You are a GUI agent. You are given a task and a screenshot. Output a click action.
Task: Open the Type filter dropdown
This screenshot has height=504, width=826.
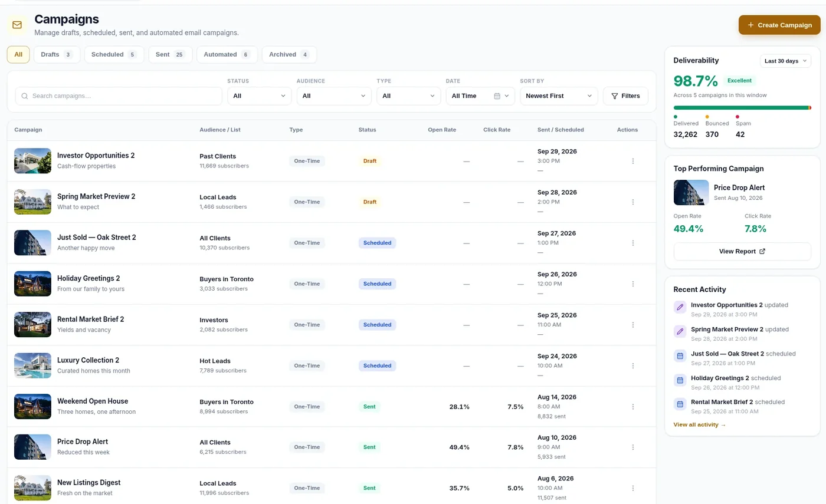point(409,96)
